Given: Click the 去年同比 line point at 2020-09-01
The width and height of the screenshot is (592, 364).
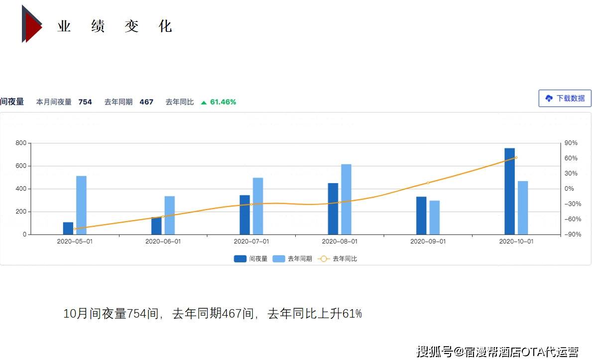Looking at the screenshot, I should tap(428, 183).
